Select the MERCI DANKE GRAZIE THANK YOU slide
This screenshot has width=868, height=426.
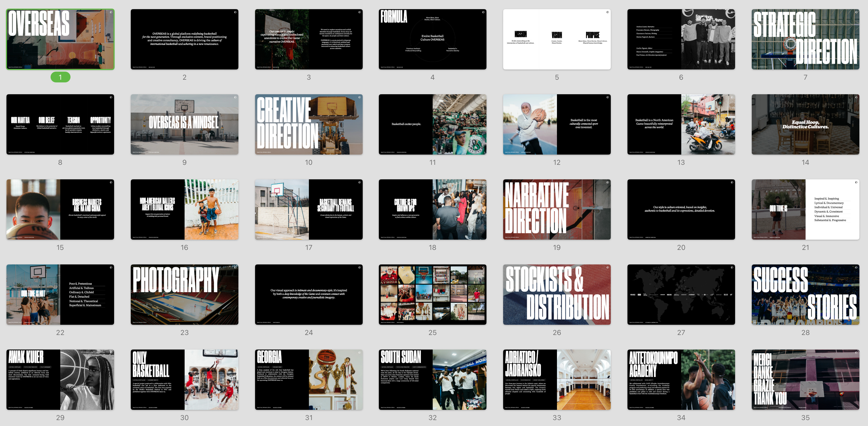click(x=805, y=379)
